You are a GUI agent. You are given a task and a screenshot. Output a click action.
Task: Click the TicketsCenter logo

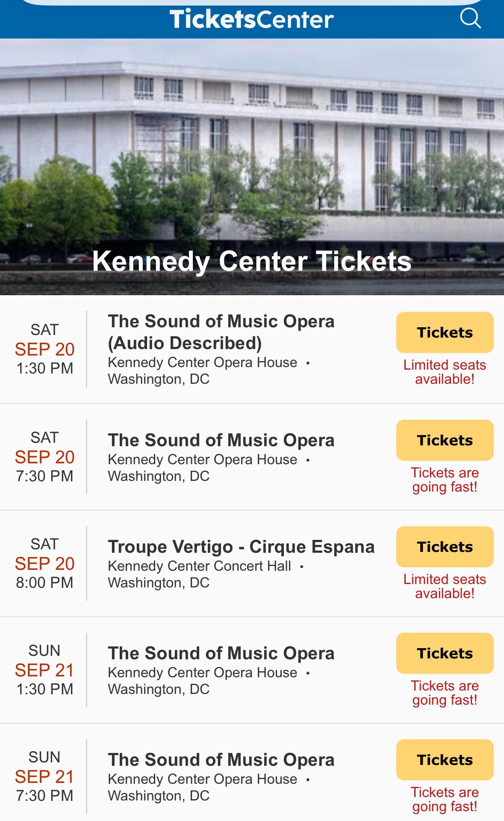pyautogui.click(x=251, y=19)
